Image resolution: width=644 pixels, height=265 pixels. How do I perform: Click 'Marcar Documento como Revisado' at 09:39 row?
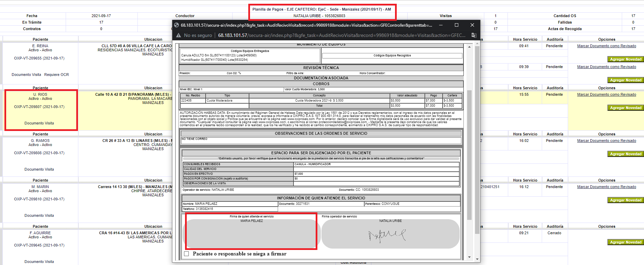click(x=606, y=67)
